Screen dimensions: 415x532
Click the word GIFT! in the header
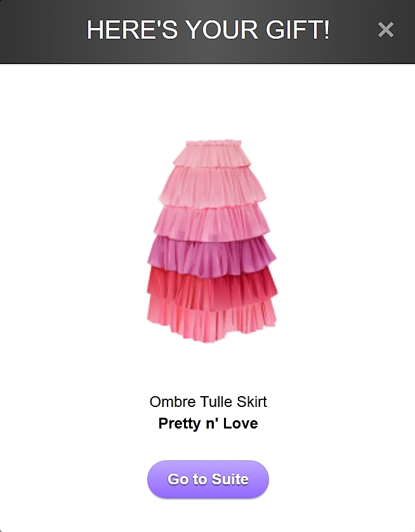coord(298,29)
